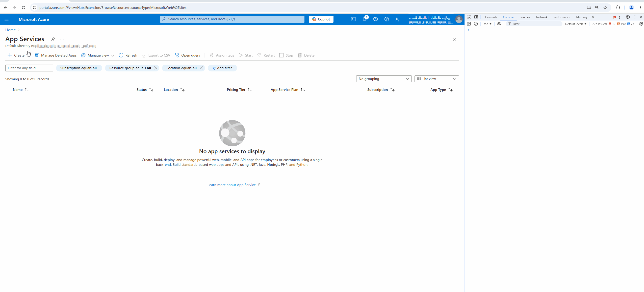The width and height of the screenshot is (644, 292).
Task: Follow Learn more about App Service link
Action: tap(233, 185)
